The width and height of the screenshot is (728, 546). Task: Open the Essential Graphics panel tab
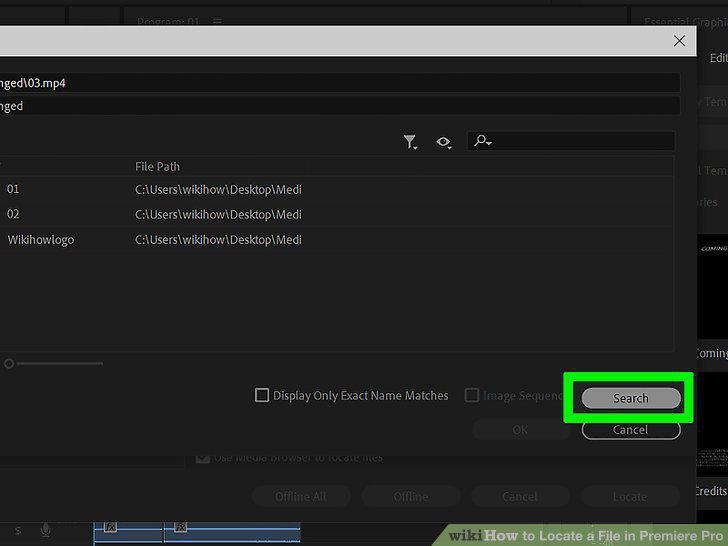686,22
